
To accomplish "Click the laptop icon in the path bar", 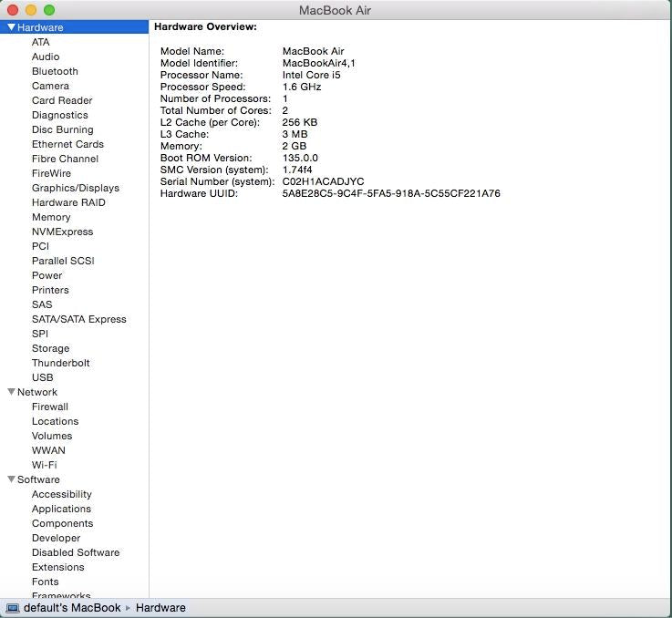I will [x=13, y=608].
